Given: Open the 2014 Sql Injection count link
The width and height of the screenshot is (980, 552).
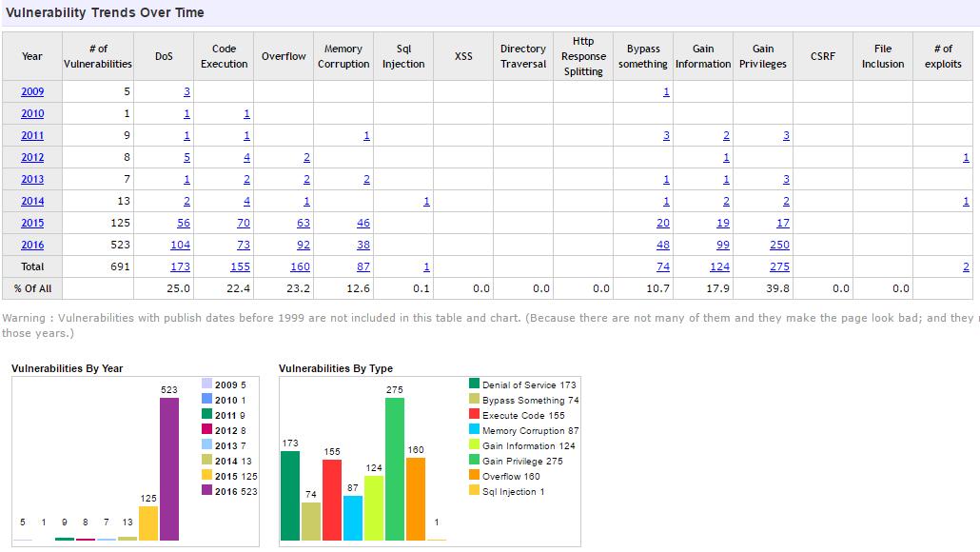Looking at the screenshot, I should [x=426, y=201].
